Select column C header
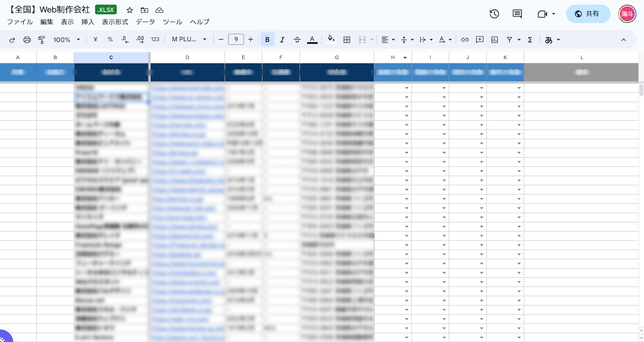The image size is (644, 342). click(x=111, y=58)
